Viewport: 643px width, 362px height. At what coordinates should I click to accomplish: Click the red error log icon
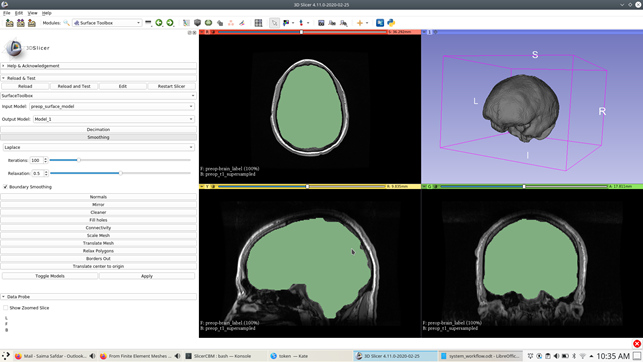pos(637,344)
